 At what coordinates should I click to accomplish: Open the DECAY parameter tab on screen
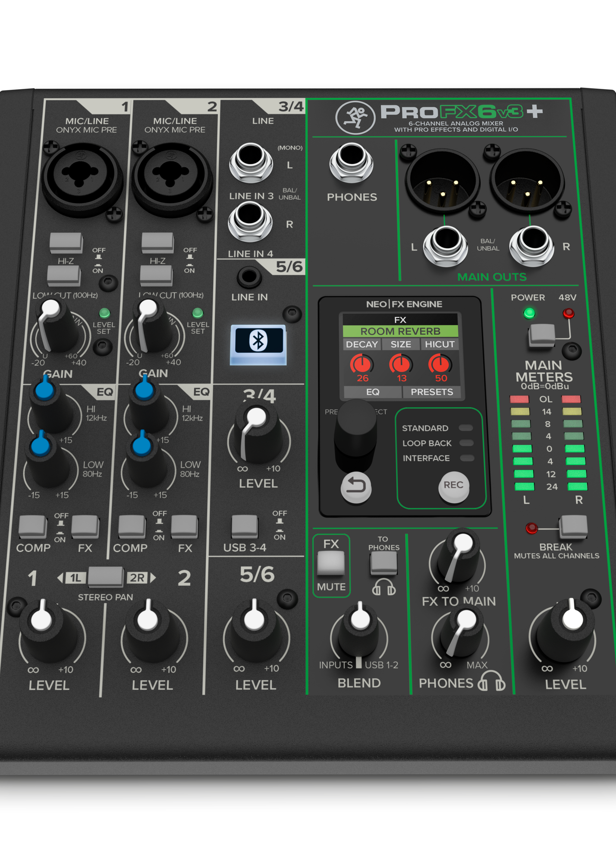pos(362,344)
